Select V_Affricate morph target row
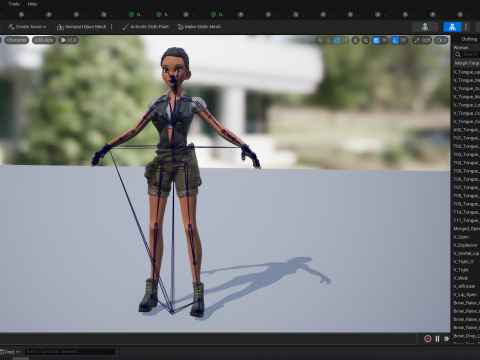The height and width of the screenshot is (360, 480). pyautogui.click(x=466, y=286)
